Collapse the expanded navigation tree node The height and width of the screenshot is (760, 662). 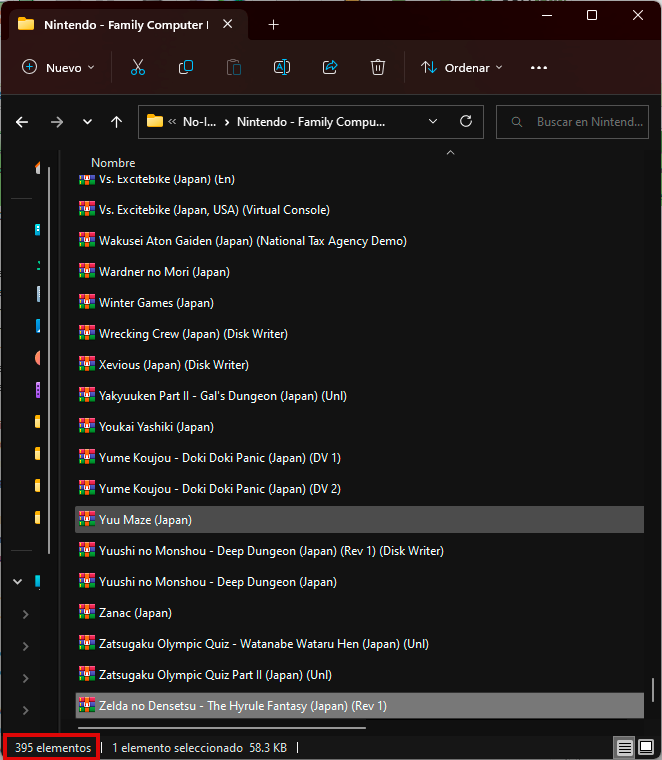coord(17,581)
